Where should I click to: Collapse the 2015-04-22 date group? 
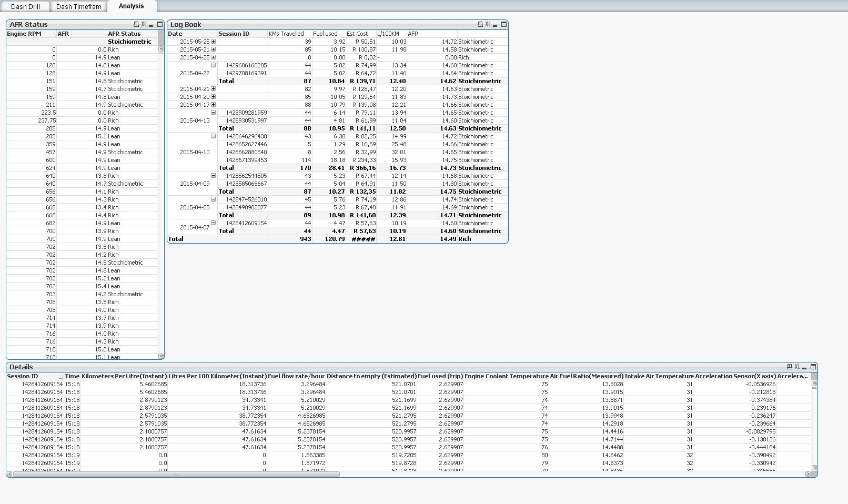pyautogui.click(x=213, y=65)
